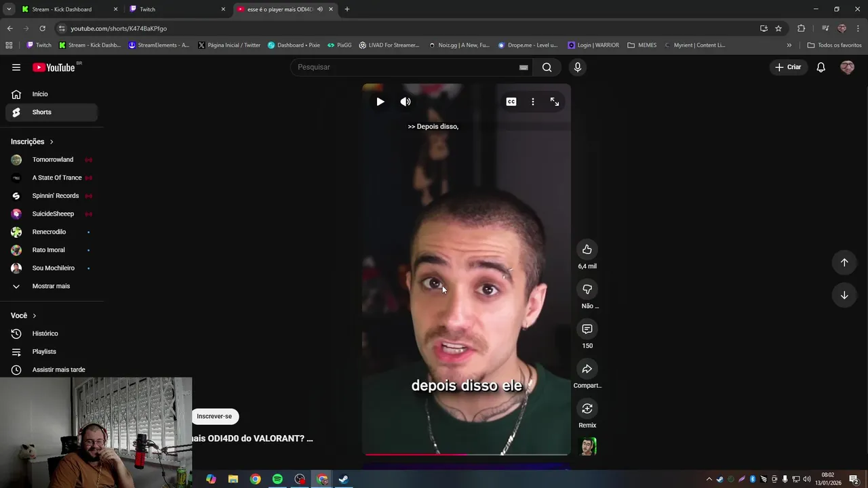Mute the Short's volume
Screen dimensions: 868x488
click(x=406, y=102)
